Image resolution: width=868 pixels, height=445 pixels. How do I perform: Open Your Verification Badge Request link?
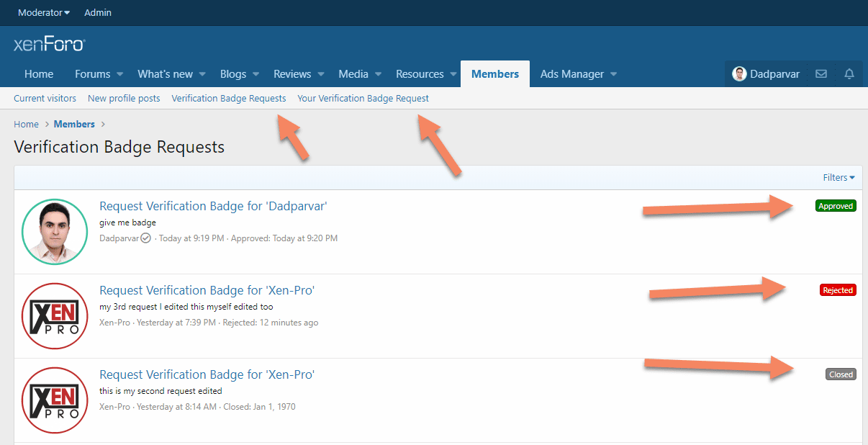(363, 99)
